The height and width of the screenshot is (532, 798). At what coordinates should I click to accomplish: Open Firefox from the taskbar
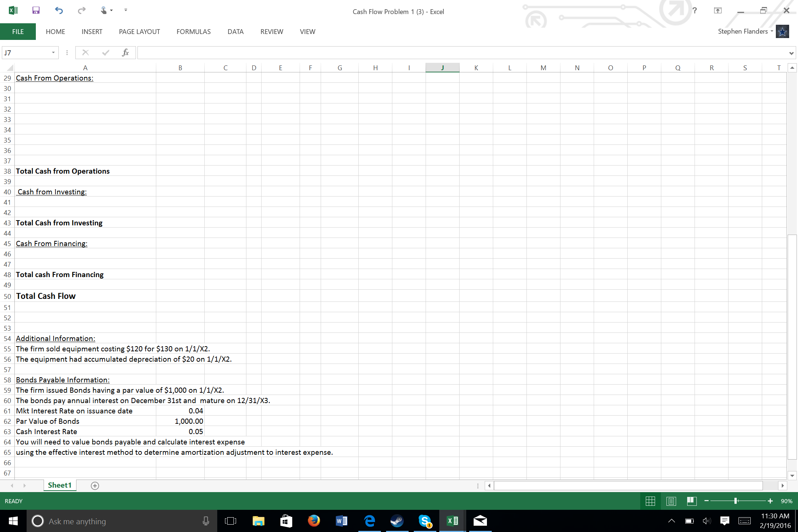pyautogui.click(x=314, y=521)
